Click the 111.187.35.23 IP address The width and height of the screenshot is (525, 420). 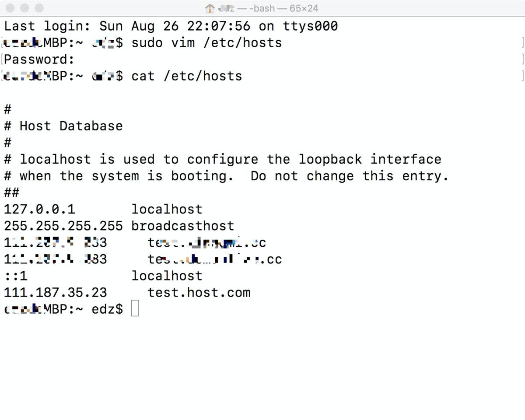pos(56,292)
